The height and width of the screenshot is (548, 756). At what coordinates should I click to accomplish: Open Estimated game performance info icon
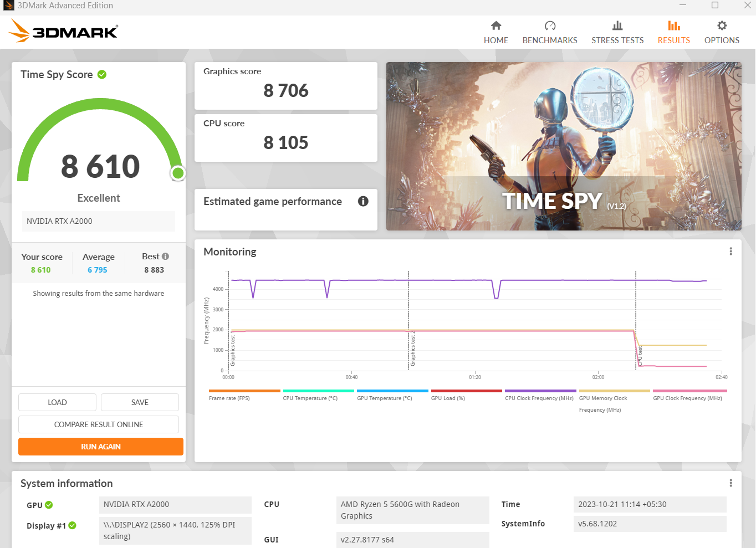click(x=363, y=201)
